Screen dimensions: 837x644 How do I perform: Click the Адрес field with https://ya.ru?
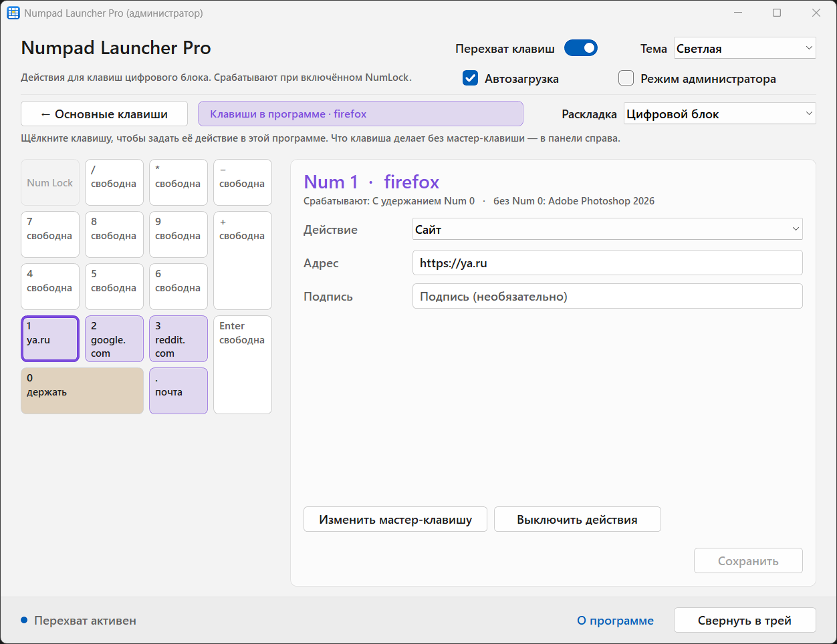pos(608,263)
